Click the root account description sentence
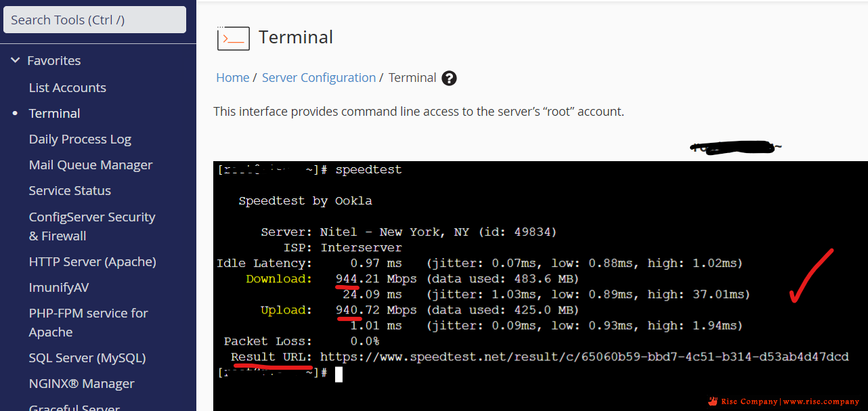 pos(419,111)
